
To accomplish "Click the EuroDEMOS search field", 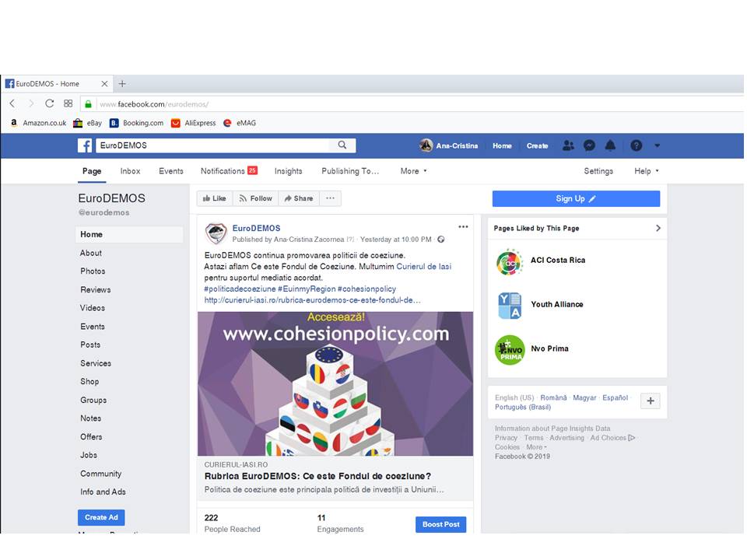I will point(212,145).
